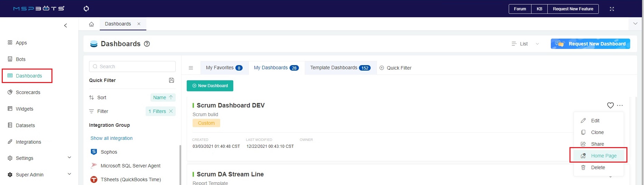Open Scorecards in the sidebar

(28, 92)
